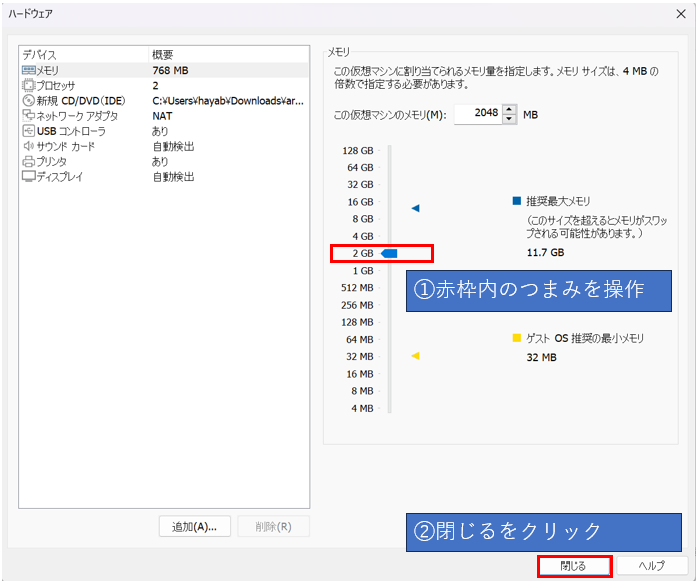This screenshot has height=584, width=699.
Task: Click あり in the プリンタ row
Action: 160,161
